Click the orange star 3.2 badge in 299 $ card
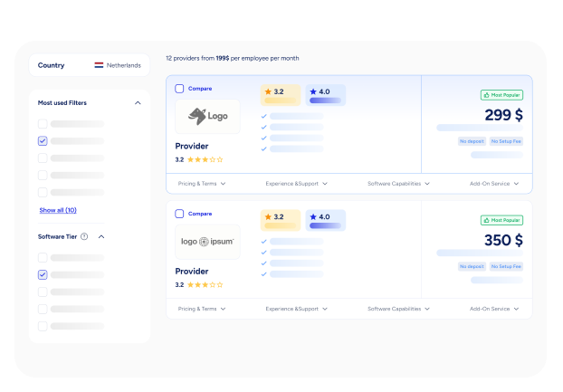563x392 pixels. (x=281, y=95)
